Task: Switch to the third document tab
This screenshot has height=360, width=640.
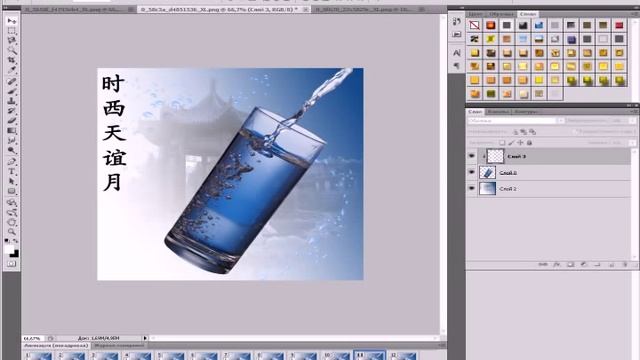Action: (369, 9)
